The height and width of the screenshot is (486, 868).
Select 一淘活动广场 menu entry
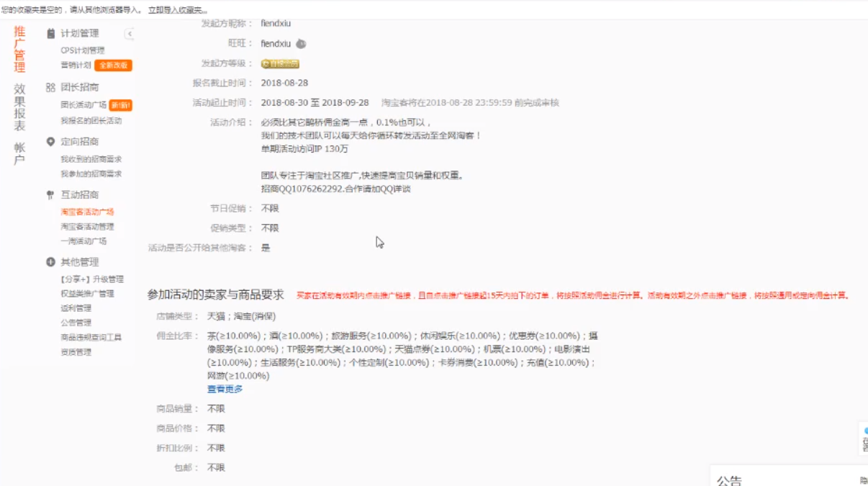click(83, 241)
